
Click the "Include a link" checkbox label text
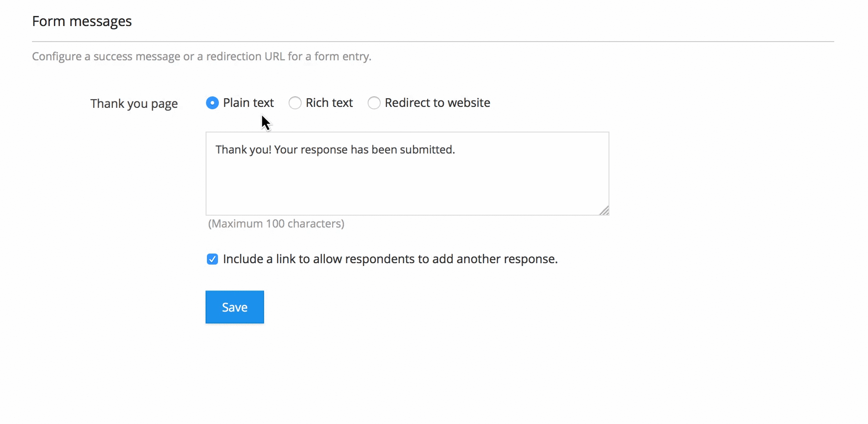tap(390, 259)
